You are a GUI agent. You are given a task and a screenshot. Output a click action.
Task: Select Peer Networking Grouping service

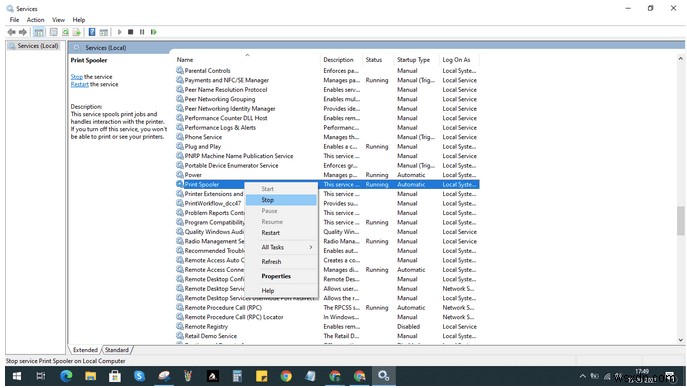coord(327,99)
